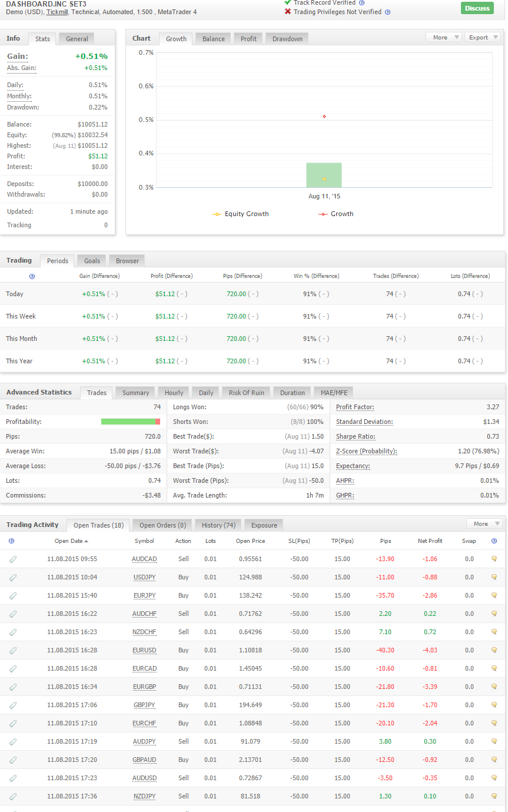Image resolution: width=508 pixels, height=812 pixels.
Task: Click tag icon on AUDCHF row
Action: 13,614
